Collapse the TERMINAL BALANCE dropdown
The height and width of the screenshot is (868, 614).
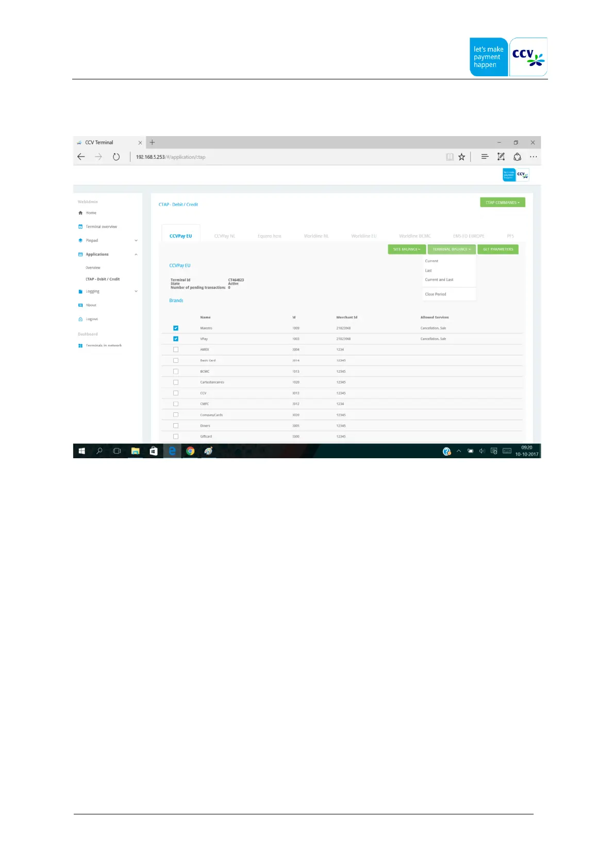coord(452,249)
